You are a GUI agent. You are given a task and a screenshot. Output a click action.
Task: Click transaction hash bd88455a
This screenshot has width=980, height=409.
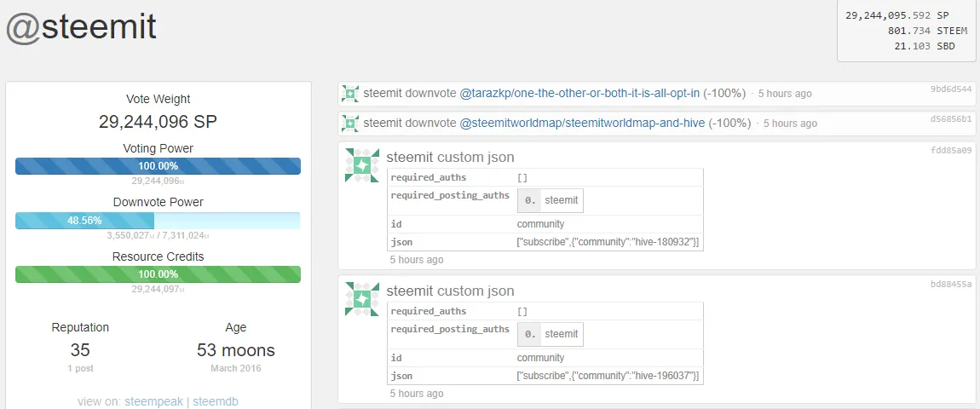point(951,284)
